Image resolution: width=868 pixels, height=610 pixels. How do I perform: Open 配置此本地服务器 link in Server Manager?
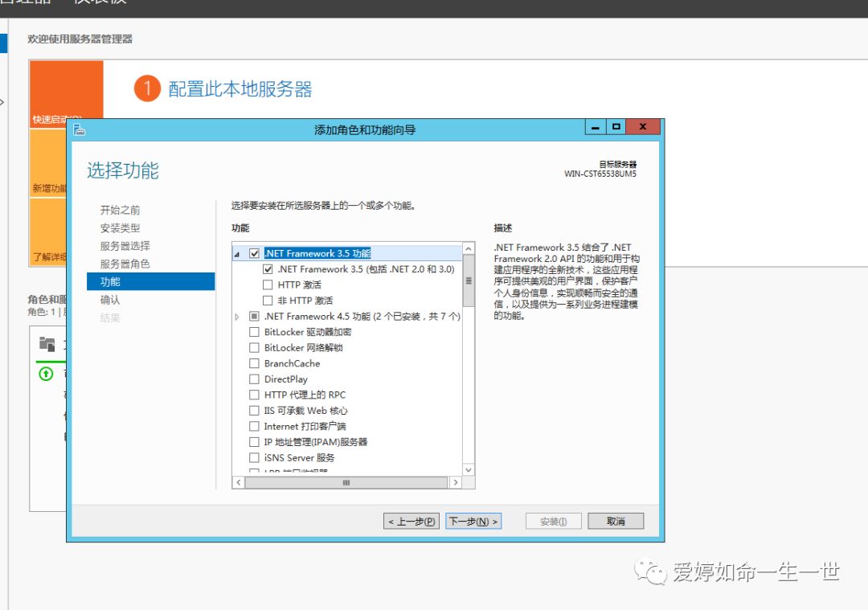click(x=240, y=89)
